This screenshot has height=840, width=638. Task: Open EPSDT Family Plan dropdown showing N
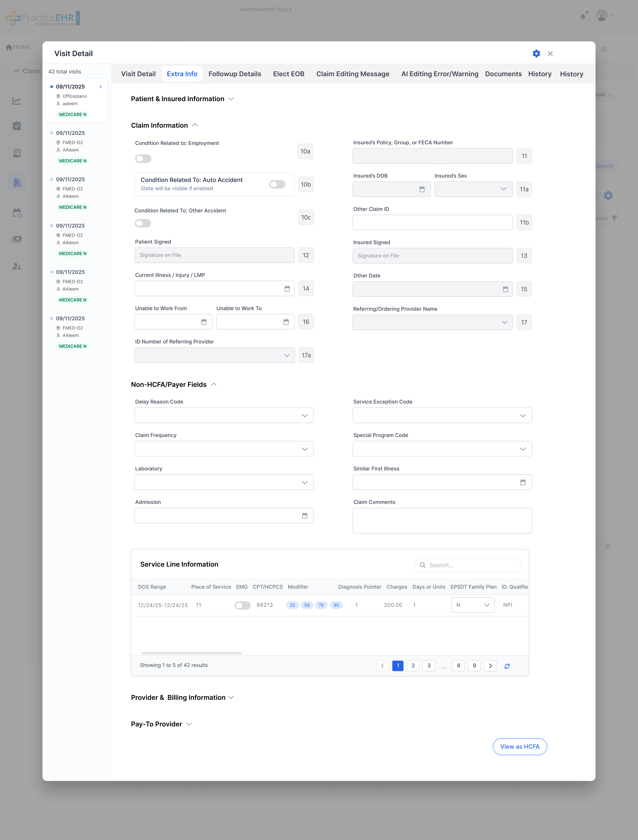(x=472, y=605)
